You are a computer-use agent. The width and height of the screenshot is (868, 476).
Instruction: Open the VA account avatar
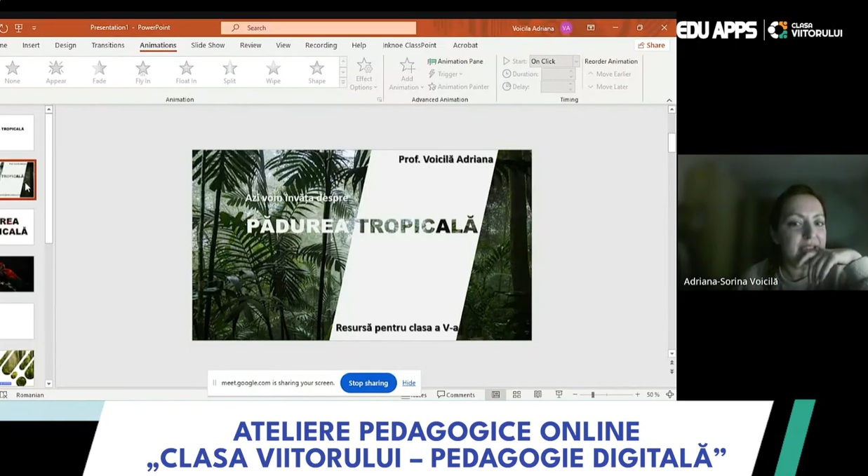tap(566, 28)
